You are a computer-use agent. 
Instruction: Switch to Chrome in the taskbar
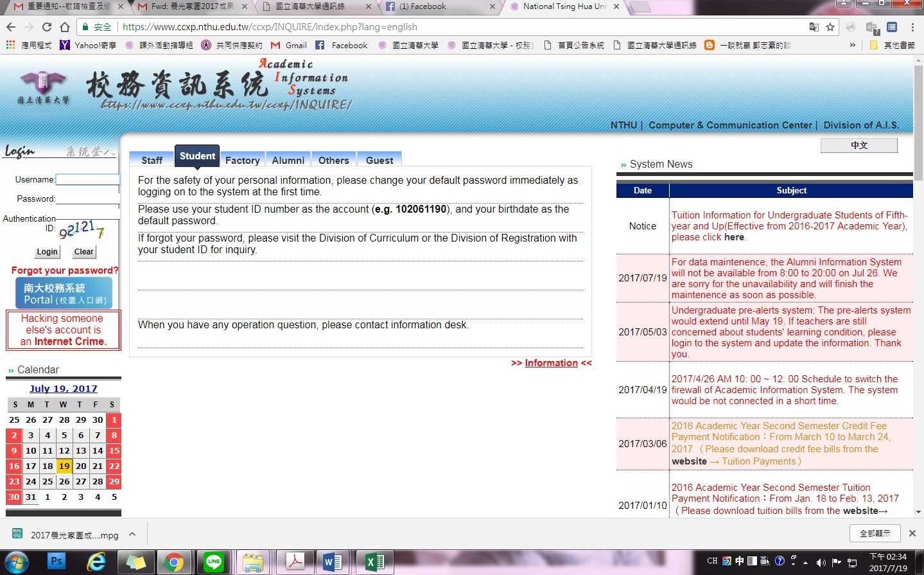coord(173,563)
